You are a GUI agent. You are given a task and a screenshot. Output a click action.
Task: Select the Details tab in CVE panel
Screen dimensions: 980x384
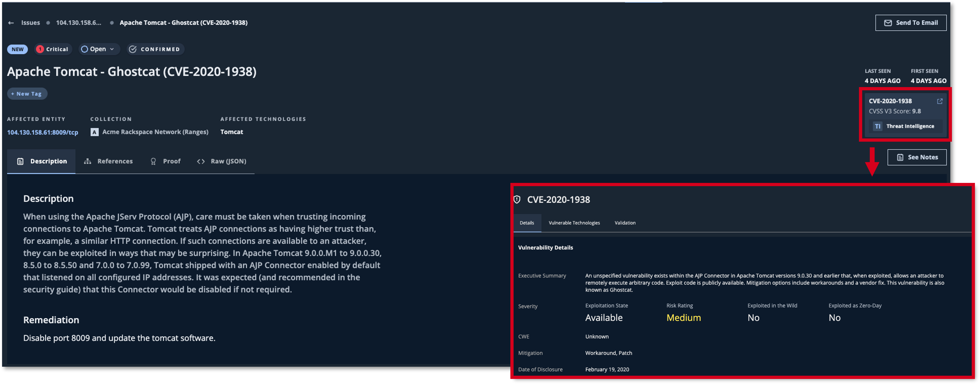(527, 223)
